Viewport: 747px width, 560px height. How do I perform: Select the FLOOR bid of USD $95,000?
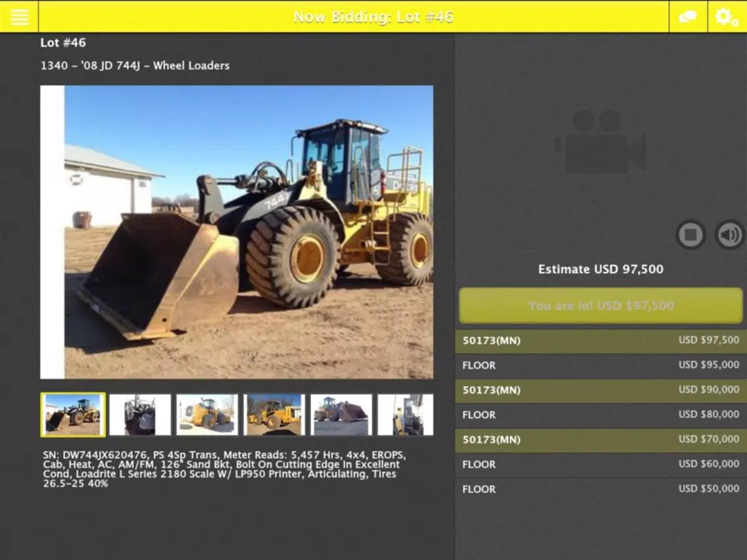pos(601,365)
